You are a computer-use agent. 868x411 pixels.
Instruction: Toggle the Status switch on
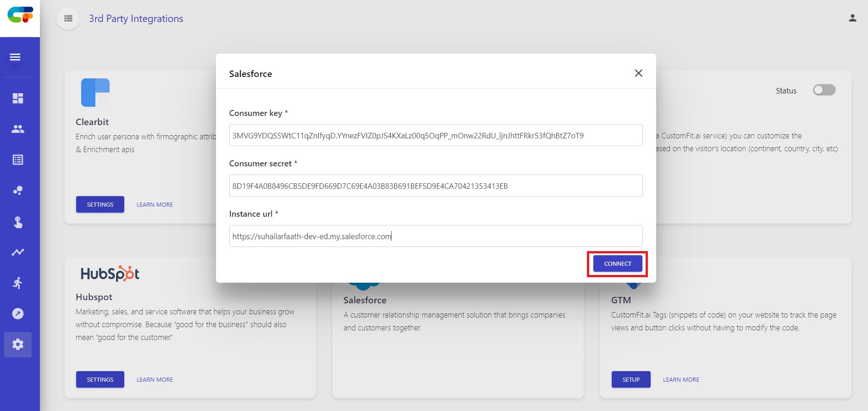coord(824,90)
